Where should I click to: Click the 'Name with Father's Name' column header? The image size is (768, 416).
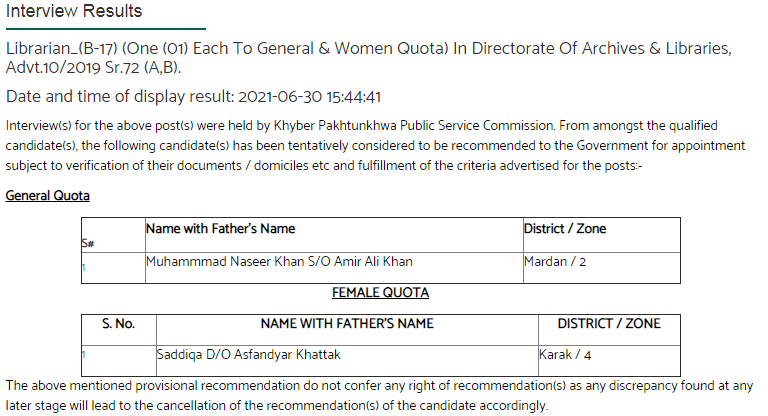tap(220, 229)
